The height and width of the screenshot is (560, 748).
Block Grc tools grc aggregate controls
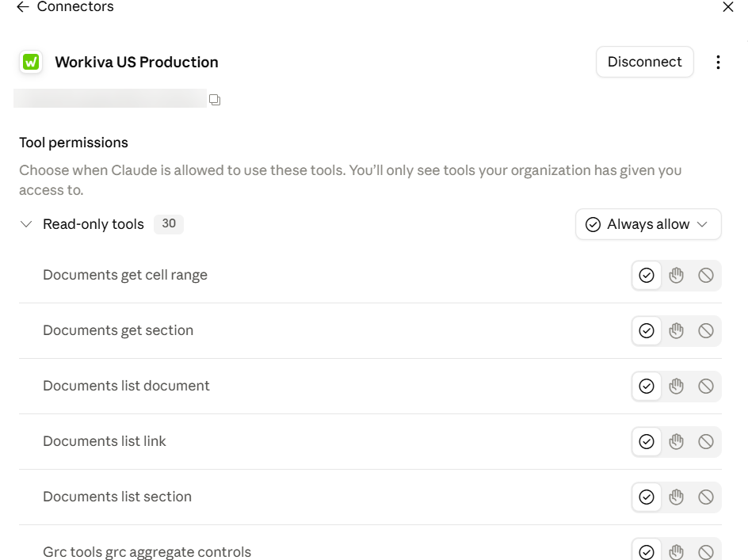[705, 551]
